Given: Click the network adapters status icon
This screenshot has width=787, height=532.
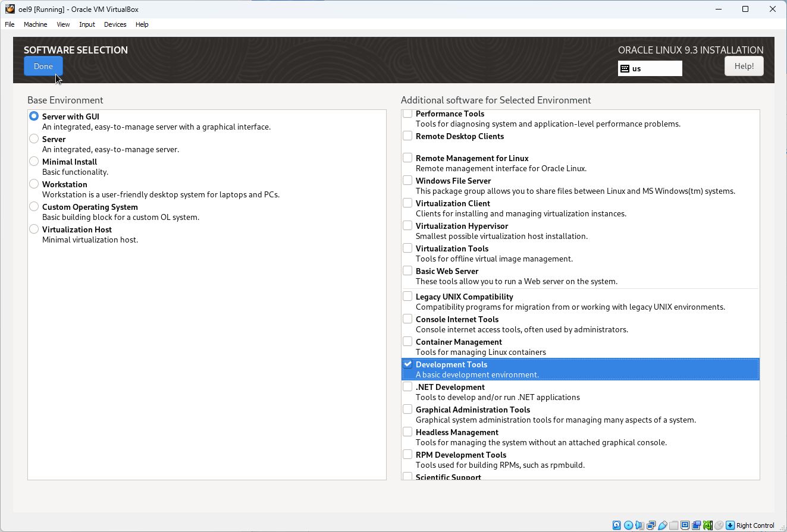Looking at the screenshot, I should click(651, 525).
